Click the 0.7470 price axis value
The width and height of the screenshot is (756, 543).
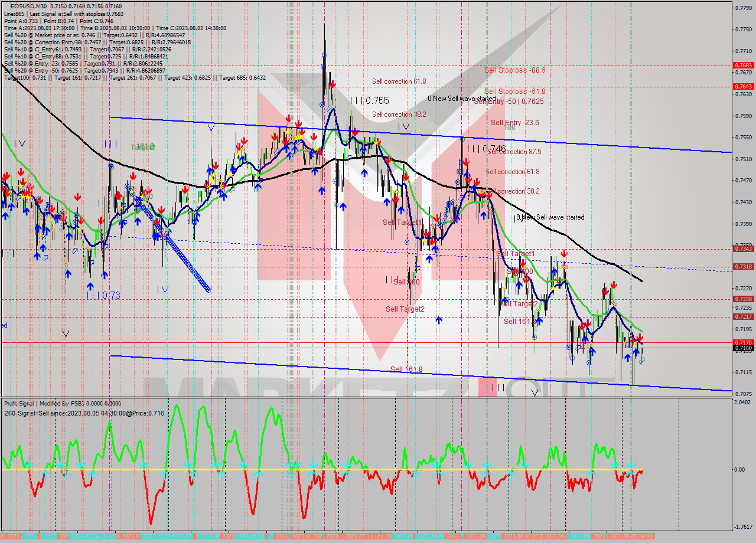pyautogui.click(x=742, y=181)
